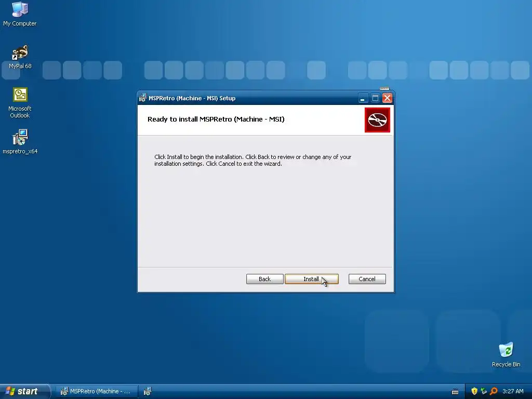
Task: Close the MSPRetro Setup window
Action: [387, 98]
